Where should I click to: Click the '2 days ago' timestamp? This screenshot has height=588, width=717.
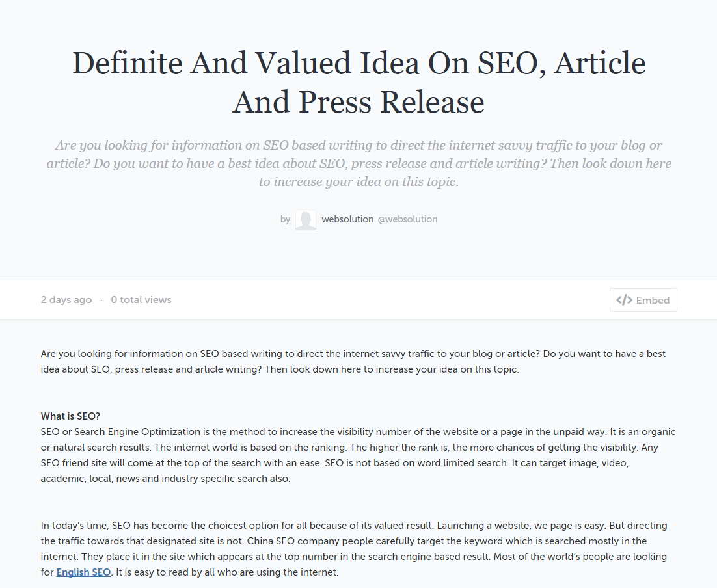[x=66, y=300]
